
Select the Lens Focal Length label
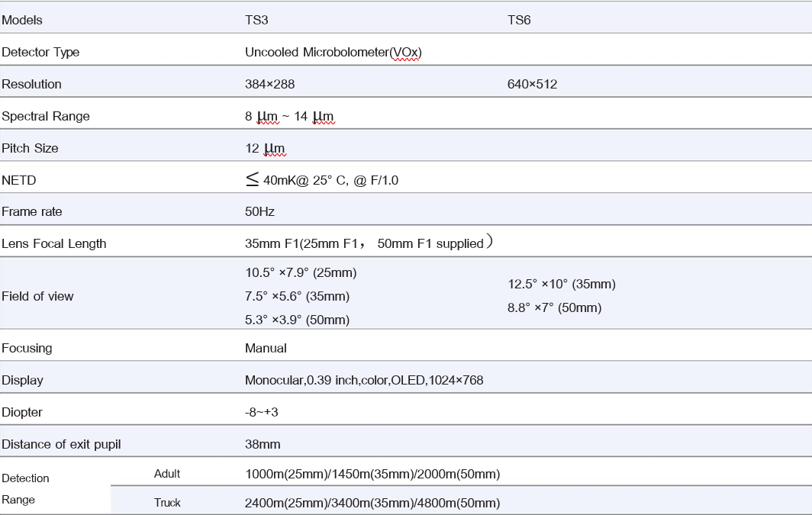[54, 243]
